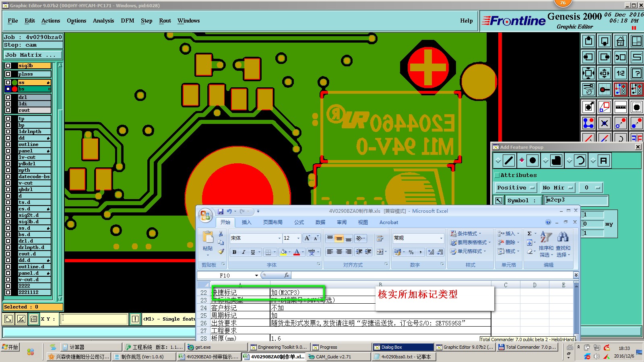
Task: Select the text feature type in Add Feature Popup
Action: point(604,161)
